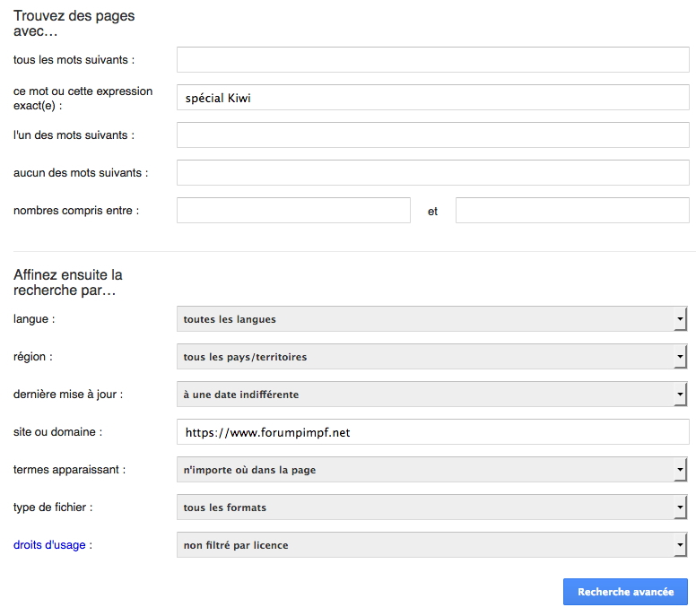Focus the 'l'un des mots suivants' text box
The height and width of the screenshot is (616, 696).
[433, 134]
